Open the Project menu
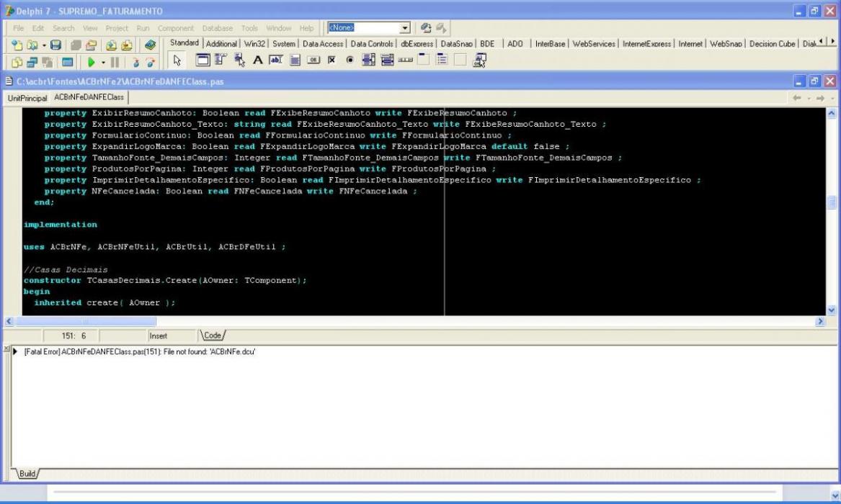 point(117,28)
